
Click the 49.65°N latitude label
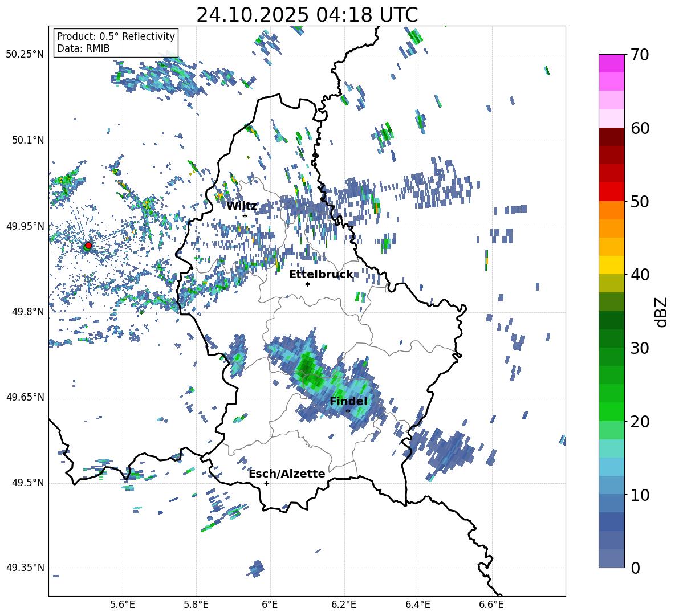pos(25,398)
